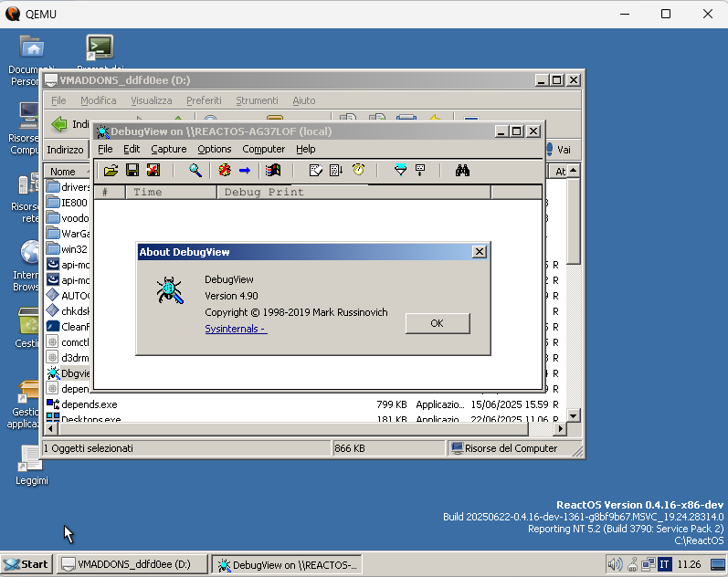Open the Visualizza menu in Explorer window
Image resolution: width=728 pixels, height=577 pixels.
coord(152,100)
